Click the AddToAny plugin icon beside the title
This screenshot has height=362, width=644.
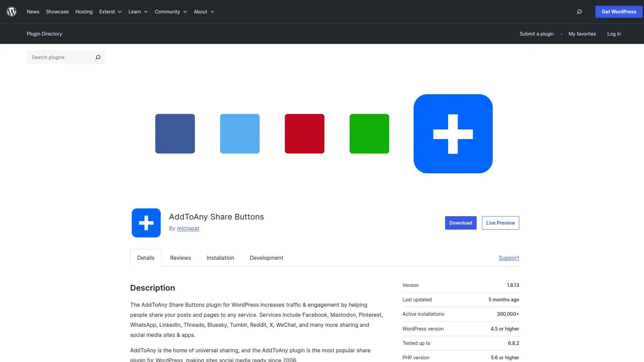pyautogui.click(x=146, y=223)
